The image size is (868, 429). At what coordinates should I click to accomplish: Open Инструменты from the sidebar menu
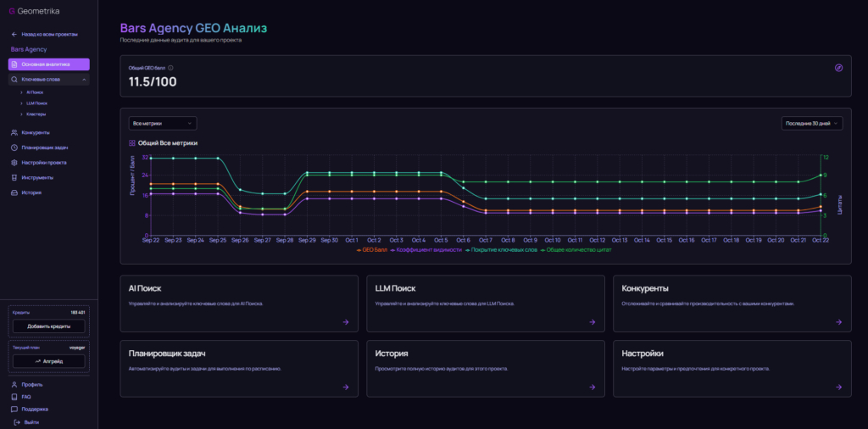tap(37, 177)
